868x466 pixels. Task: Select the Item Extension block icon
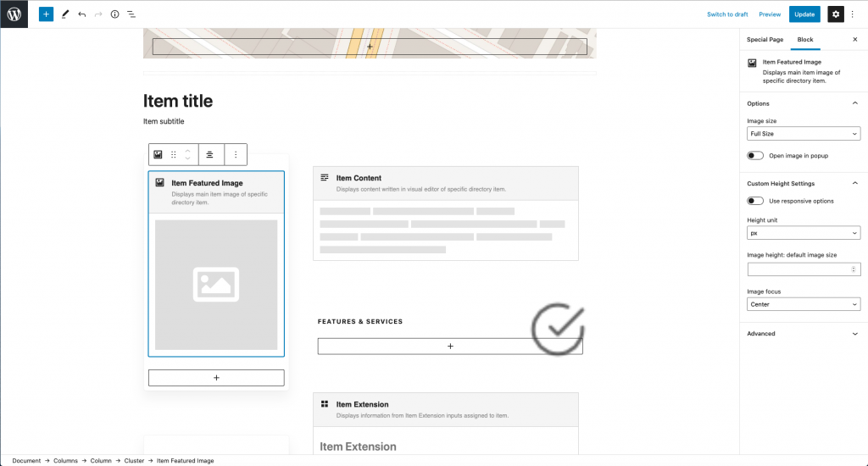point(325,404)
